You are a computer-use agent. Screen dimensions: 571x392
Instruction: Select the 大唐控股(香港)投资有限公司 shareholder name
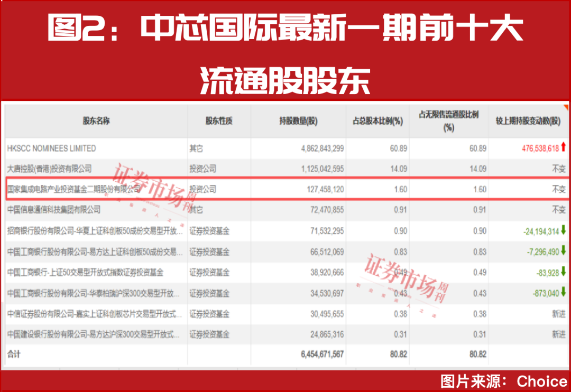50,169
